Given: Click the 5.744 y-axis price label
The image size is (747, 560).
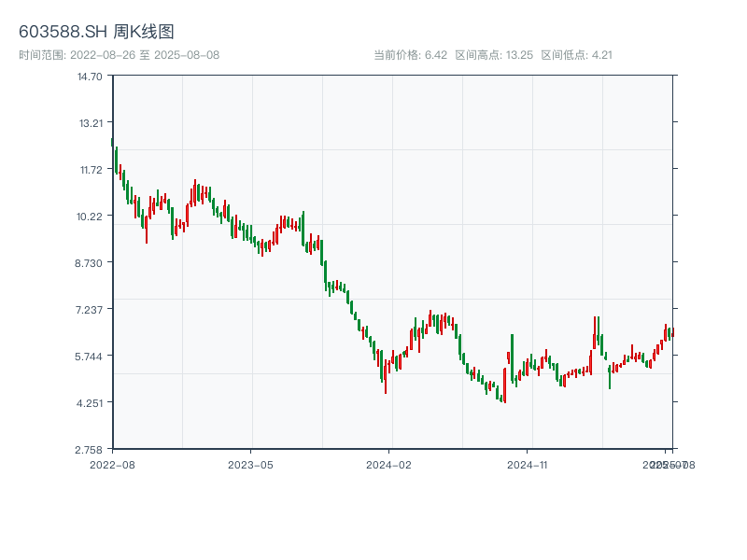Looking at the screenshot, I should tap(90, 357).
